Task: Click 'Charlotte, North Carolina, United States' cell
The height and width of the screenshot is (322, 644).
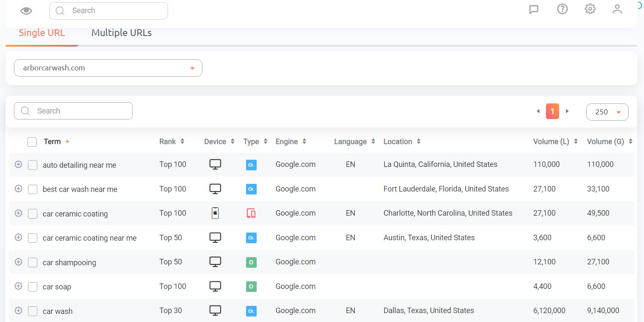Action: pos(448,213)
